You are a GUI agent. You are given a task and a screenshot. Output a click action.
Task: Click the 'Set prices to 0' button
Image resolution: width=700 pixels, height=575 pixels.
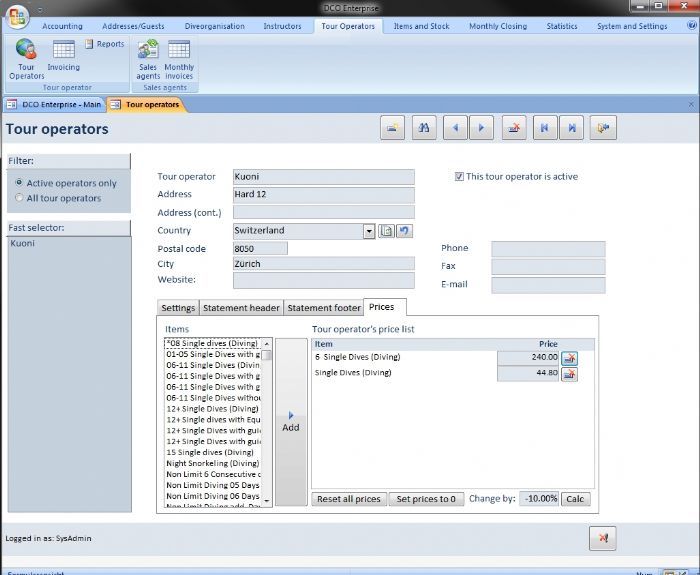click(x=426, y=499)
